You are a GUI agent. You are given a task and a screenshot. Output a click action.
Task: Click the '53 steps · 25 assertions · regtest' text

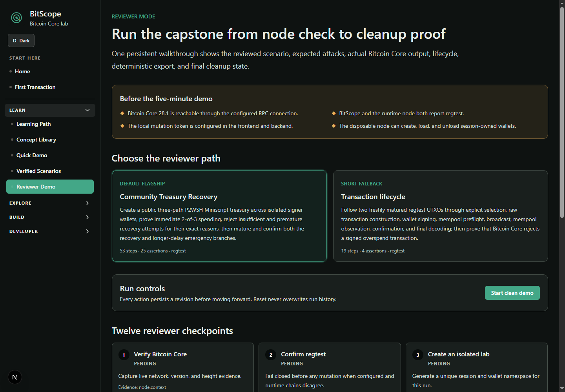click(x=153, y=251)
